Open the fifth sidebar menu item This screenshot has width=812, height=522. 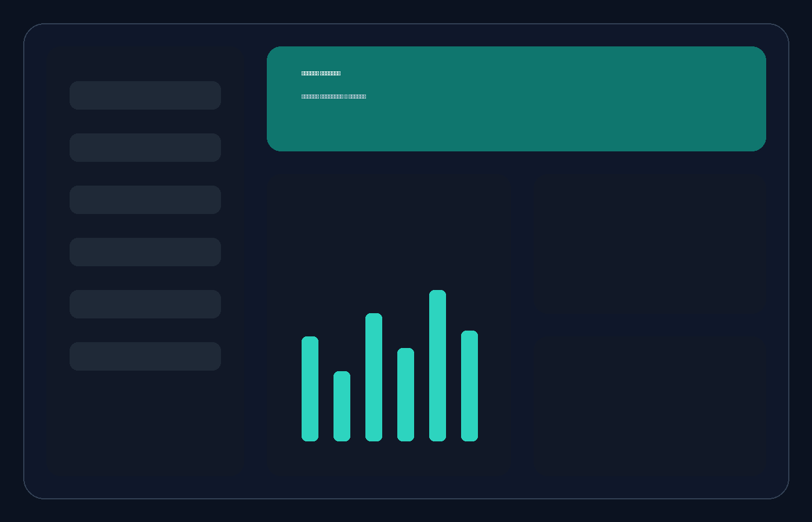tap(145, 304)
